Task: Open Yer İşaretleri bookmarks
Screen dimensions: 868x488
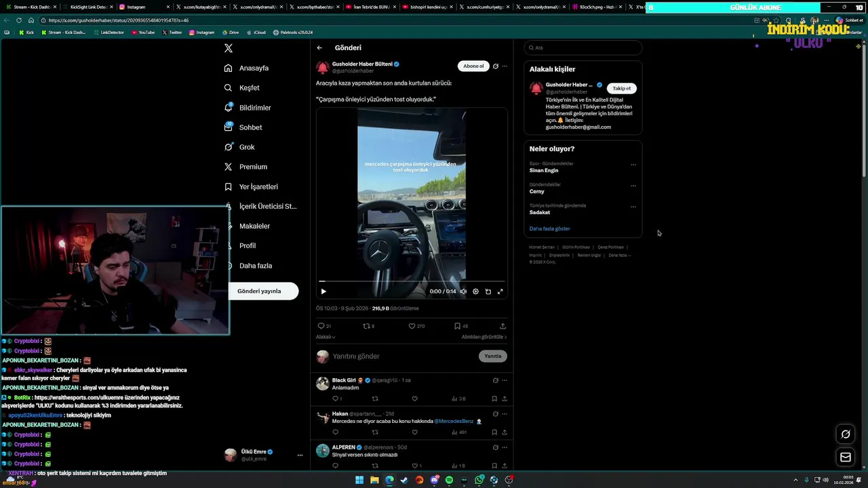Action: tap(251, 186)
